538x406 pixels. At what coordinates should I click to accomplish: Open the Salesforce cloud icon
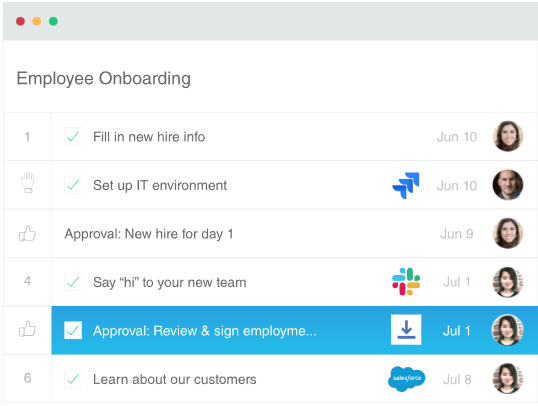407,379
